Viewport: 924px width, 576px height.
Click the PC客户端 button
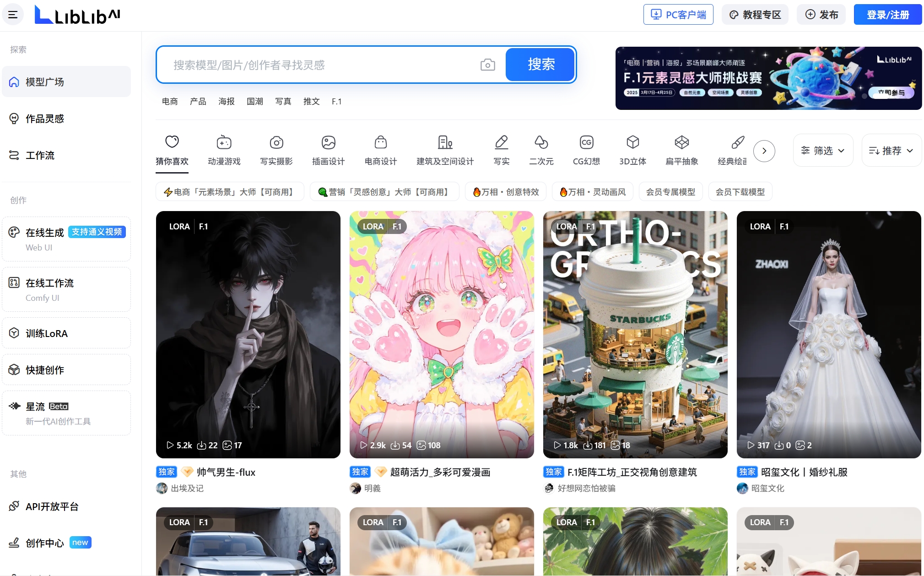(x=678, y=15)
